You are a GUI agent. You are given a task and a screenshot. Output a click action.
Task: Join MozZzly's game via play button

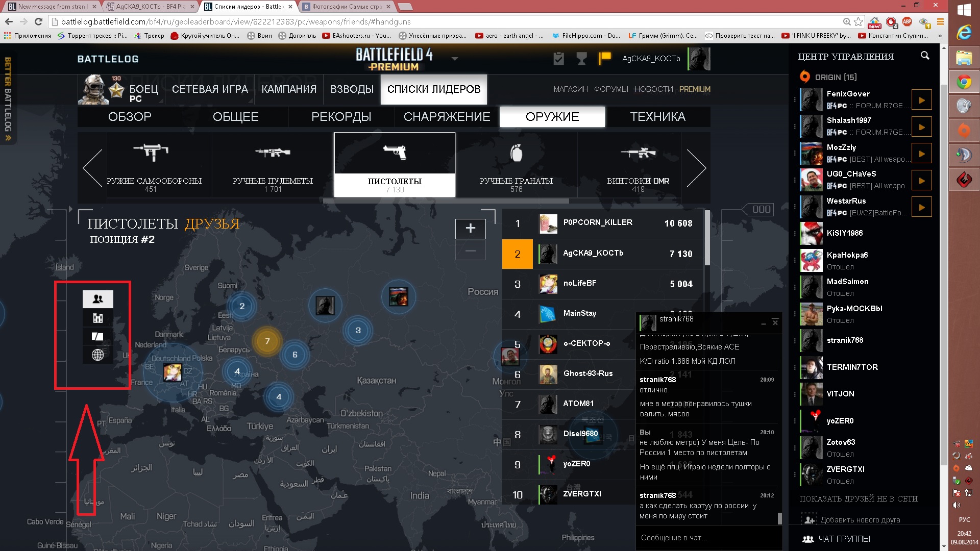(x=921, y=154)
